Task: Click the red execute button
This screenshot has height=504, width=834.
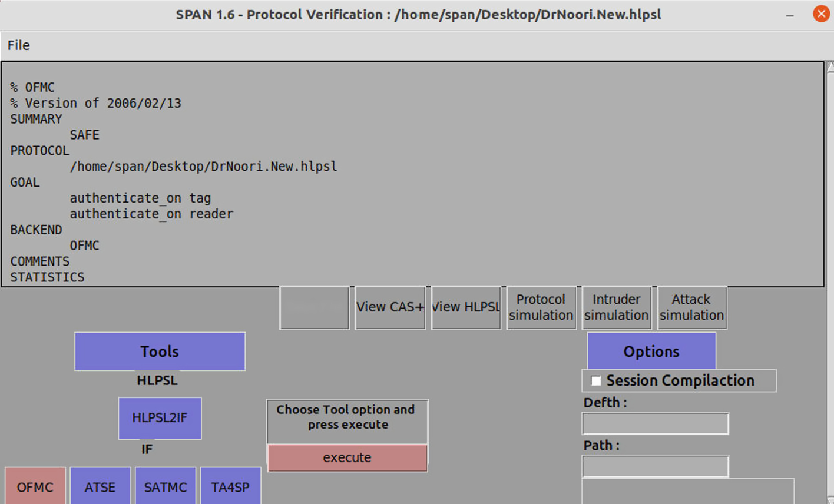Action: click(347, 458)
